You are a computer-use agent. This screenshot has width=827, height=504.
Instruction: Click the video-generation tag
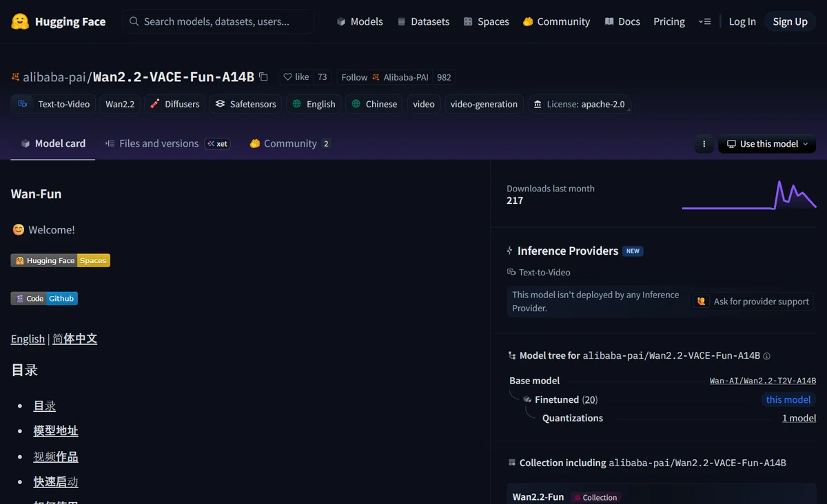coord(484,104)
